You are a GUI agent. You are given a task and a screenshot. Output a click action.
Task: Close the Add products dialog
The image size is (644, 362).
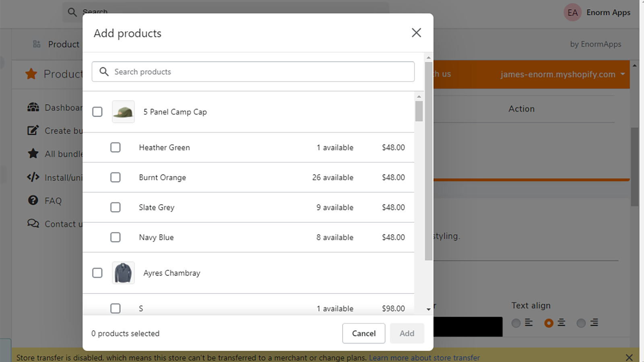tap(416, 33)
